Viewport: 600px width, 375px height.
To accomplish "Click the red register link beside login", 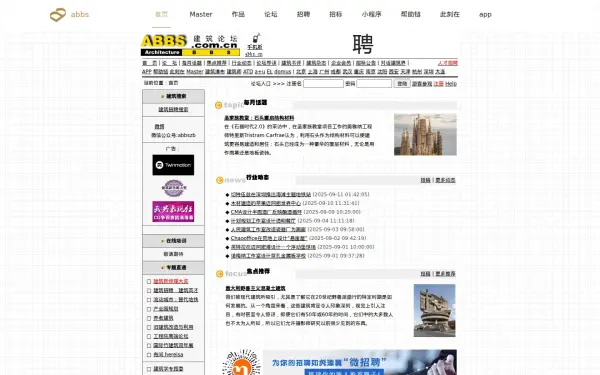I will point(439,83).
